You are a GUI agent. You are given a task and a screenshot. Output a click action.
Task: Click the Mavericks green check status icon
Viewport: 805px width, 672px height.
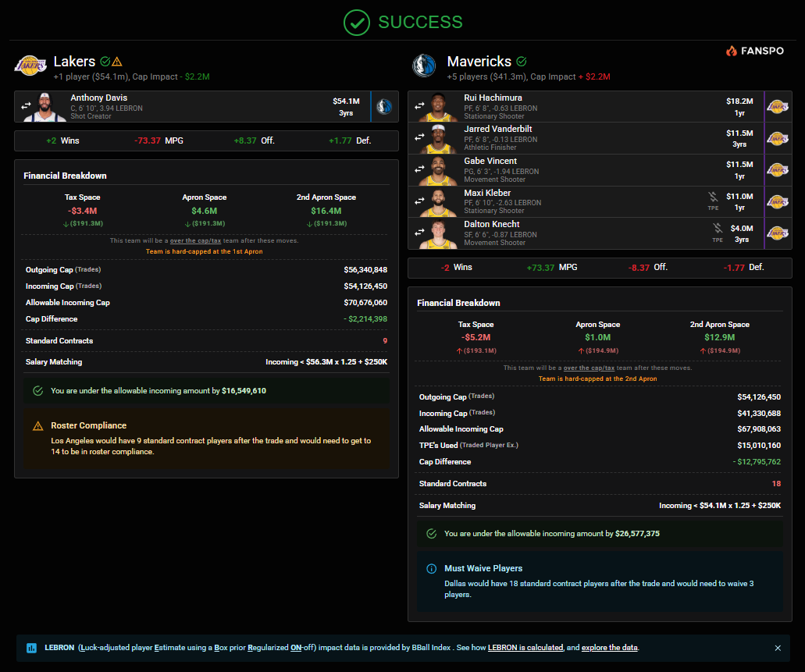(522, 62)
